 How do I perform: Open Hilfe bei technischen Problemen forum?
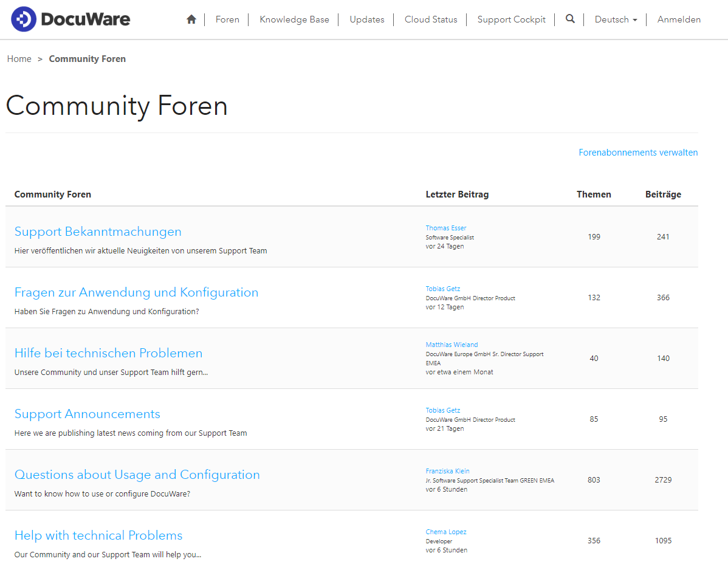pos(108,353)
